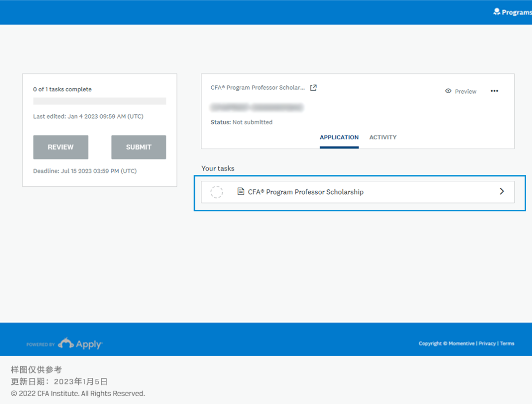Click the '0 of 1 tasks complete' text
This screenshot has width=532, height=404.
63,89
